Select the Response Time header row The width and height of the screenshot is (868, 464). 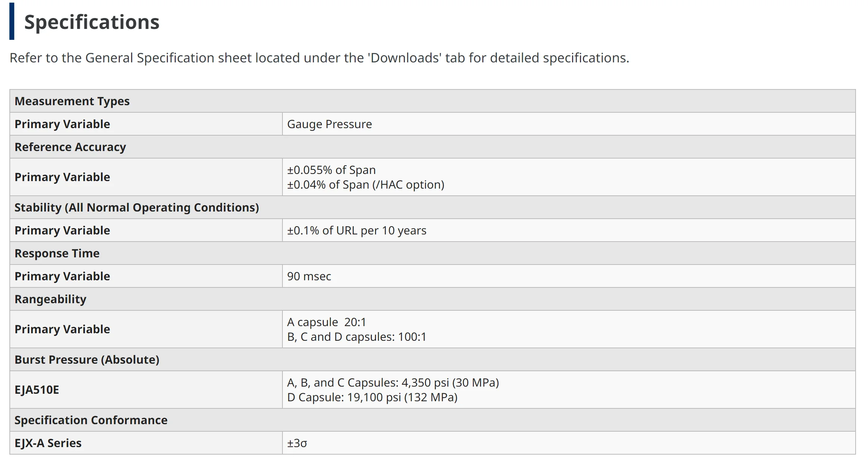click(57, 253)
